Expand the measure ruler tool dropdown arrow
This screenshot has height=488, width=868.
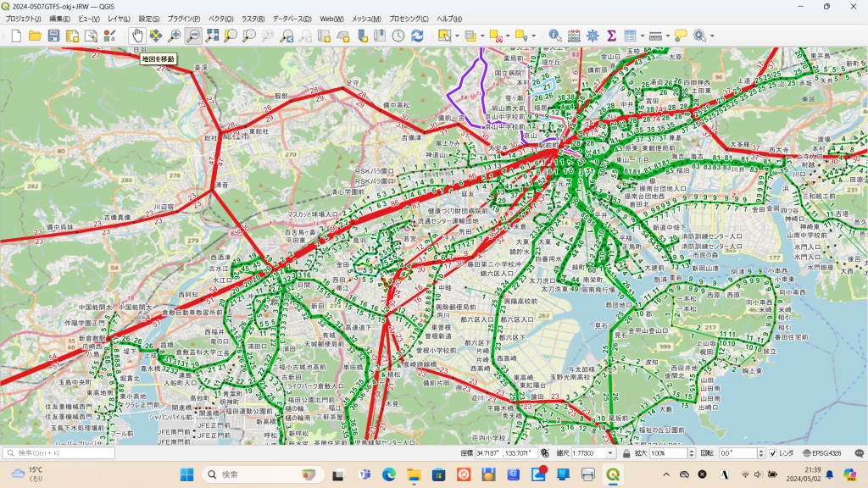point(667,36)
